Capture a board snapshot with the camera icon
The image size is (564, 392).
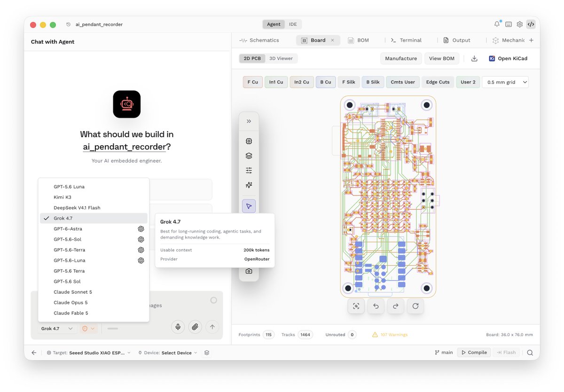click(249, 271)
